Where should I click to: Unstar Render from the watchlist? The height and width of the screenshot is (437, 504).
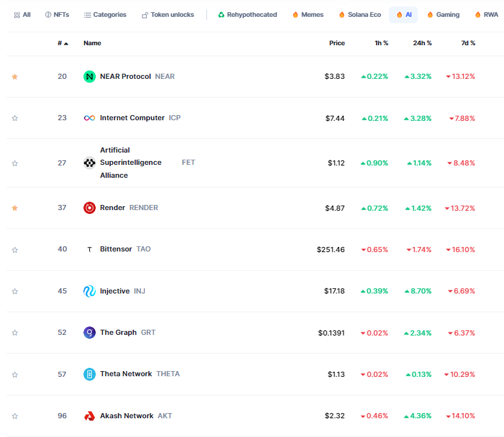(x=14, y=208)
